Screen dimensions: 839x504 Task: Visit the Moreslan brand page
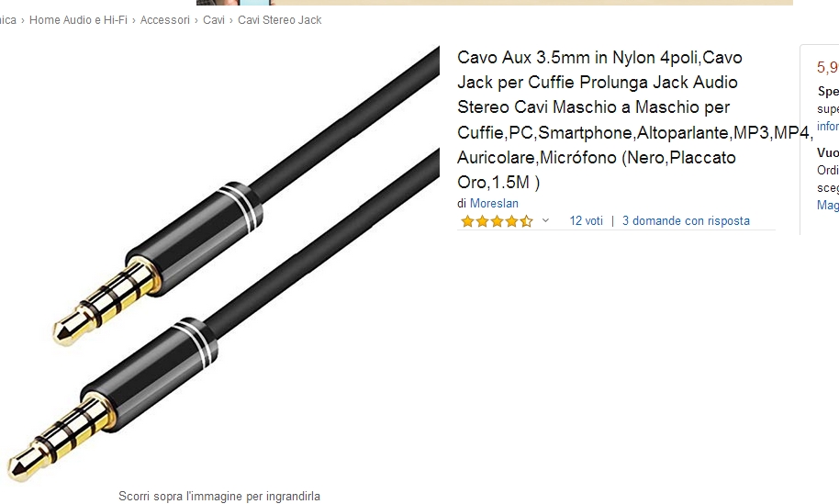(x=494, y=203)
